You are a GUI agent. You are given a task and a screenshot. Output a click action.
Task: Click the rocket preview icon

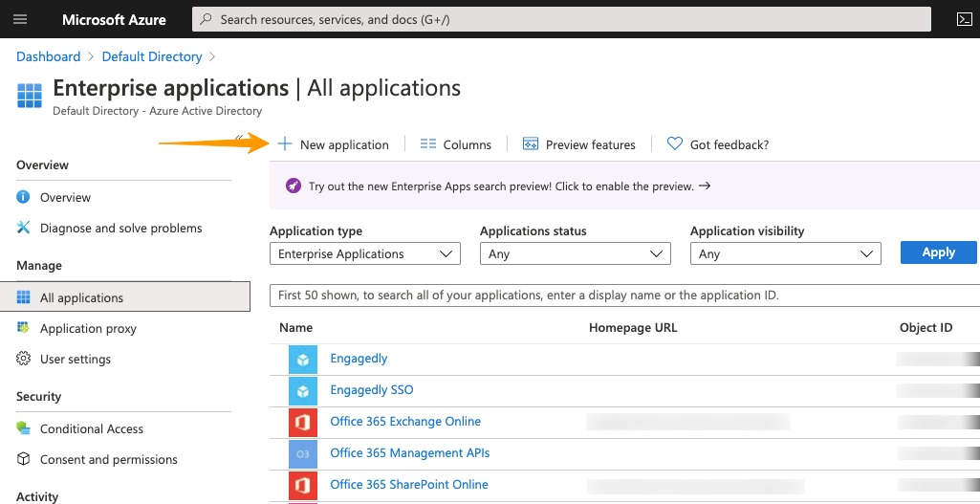[x=294, y=186]
